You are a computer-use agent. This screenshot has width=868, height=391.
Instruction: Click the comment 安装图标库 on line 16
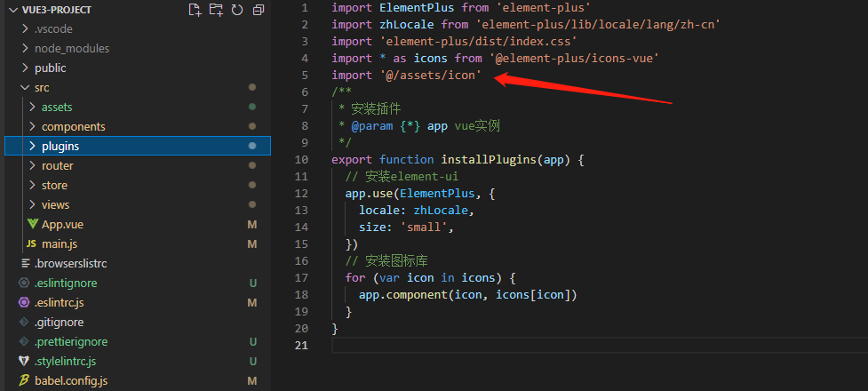click(x=396, y=261)
